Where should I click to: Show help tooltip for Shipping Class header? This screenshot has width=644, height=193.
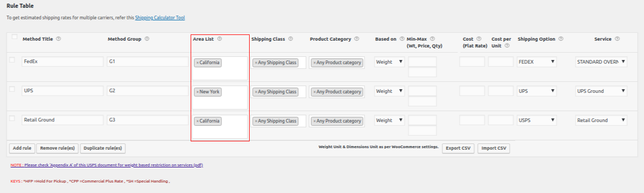coord(290,39)
